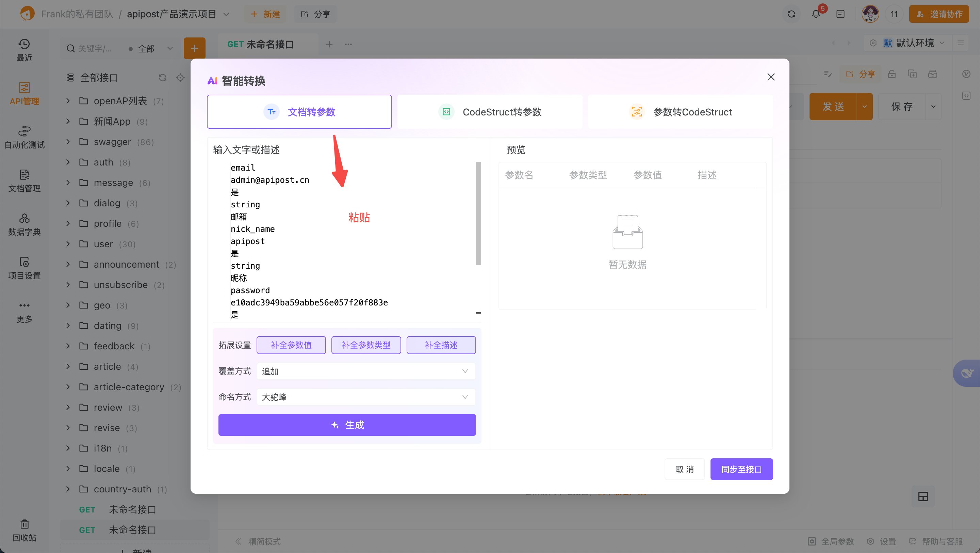
Task: Click the 生成 button to generate parameters
Action: [x=347, y=425]
